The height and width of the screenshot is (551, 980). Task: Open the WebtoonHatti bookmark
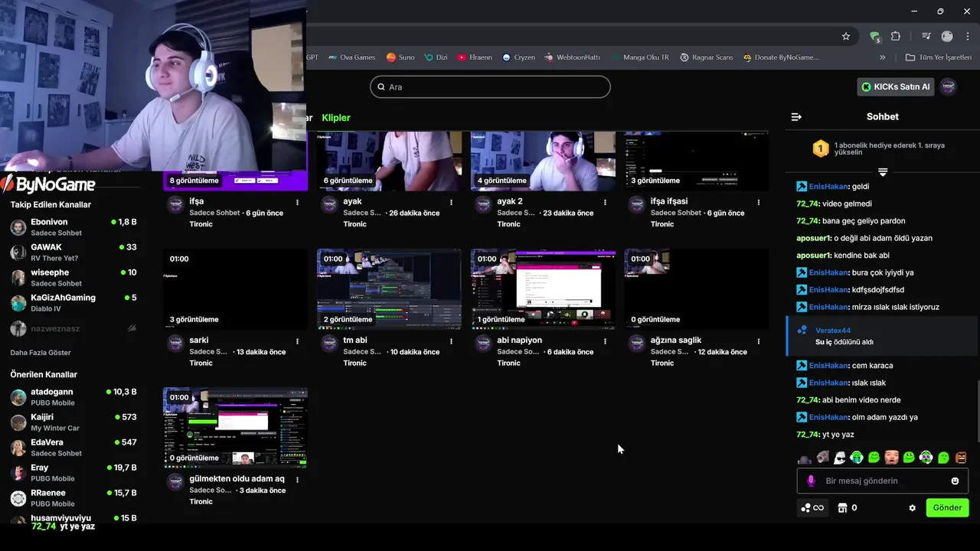tap(572, 57)
